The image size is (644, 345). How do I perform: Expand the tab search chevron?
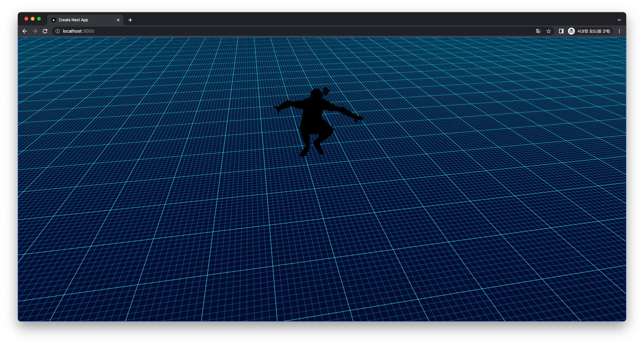coord(619,20)
